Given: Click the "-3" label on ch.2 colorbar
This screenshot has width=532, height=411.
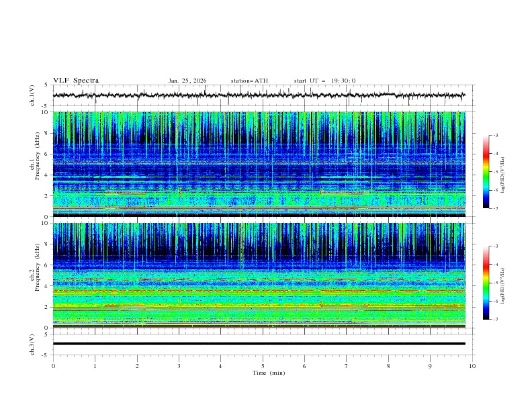Looking at the screenshot, I should (496, 246).
